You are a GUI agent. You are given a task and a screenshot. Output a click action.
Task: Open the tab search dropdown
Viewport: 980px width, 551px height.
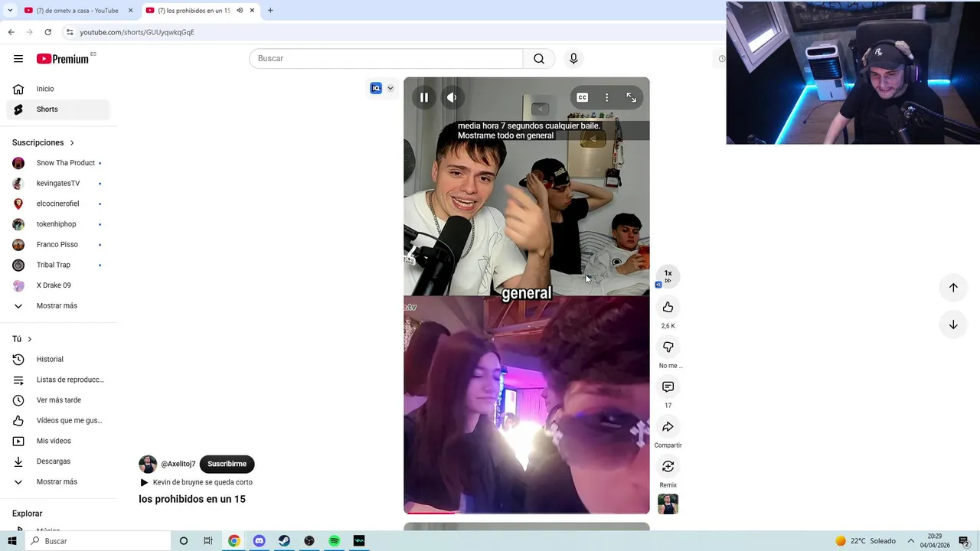[x=9, y=11]
